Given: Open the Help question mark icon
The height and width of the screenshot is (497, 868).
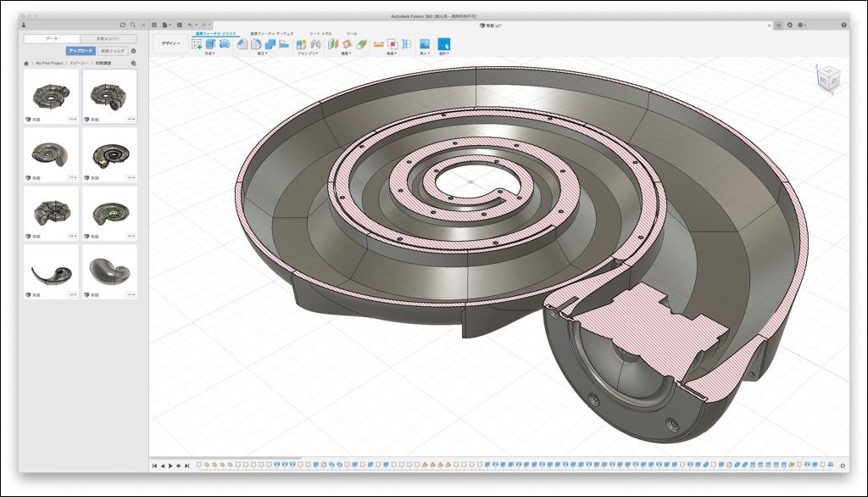Looking at the screenshot, I should pos(843,25).
